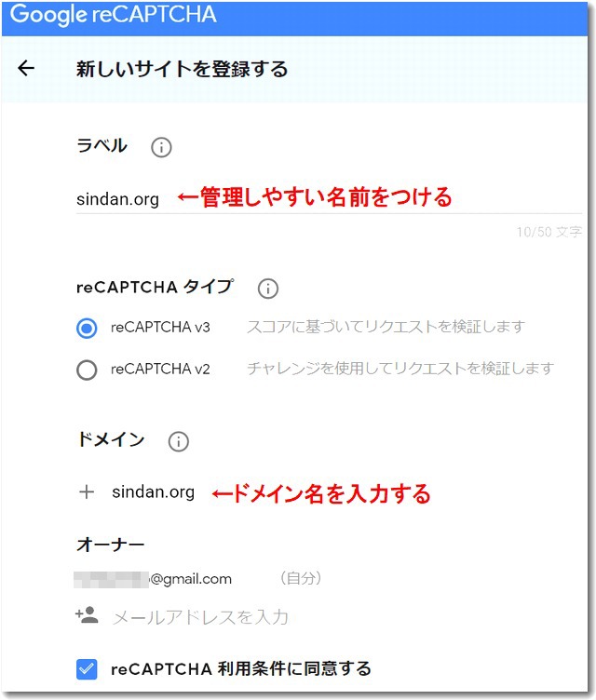Image resolution: width=596 pixels, height=700 pixels.
Task: Open the info icon next to ラベル
Action: click(x=161, y=147)
